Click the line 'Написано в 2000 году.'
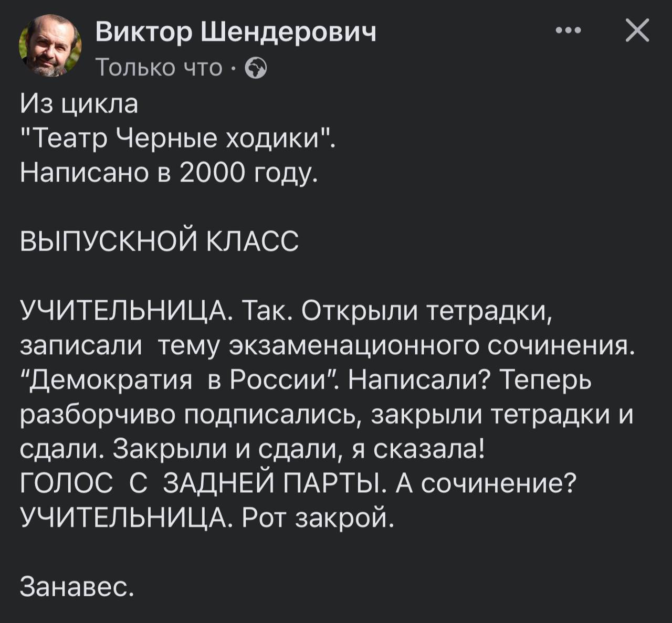 click(169, 174)
